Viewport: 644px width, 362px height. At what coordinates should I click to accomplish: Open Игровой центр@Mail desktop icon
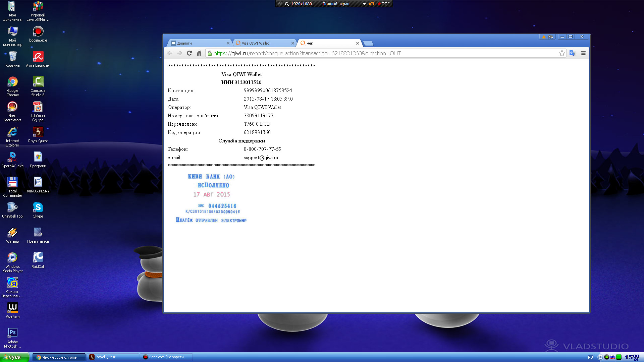(x=38, y=11)
